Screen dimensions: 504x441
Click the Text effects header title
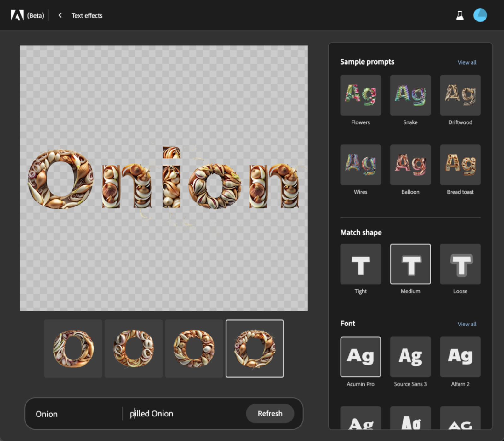point(87,15)
